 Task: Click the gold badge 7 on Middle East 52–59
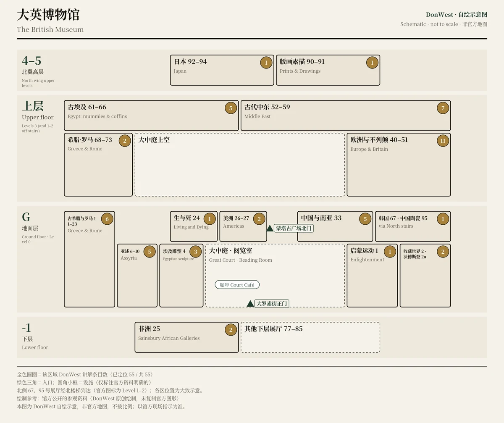[443, 108]
